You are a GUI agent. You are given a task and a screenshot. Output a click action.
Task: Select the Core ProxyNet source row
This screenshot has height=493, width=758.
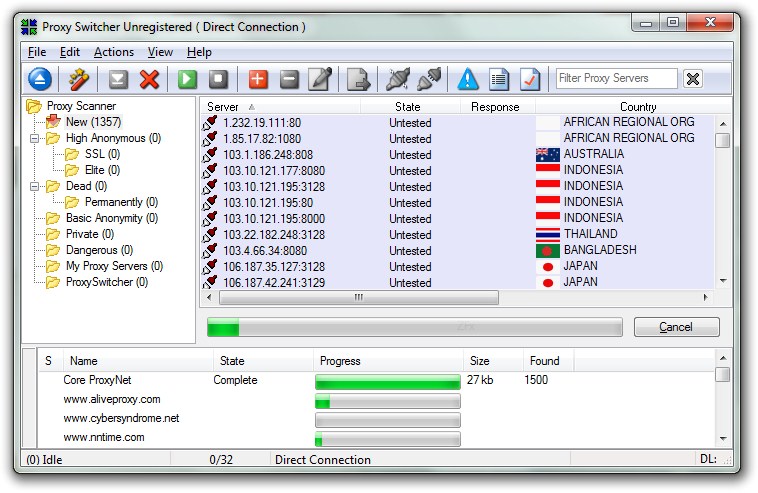tap(377, 380)
